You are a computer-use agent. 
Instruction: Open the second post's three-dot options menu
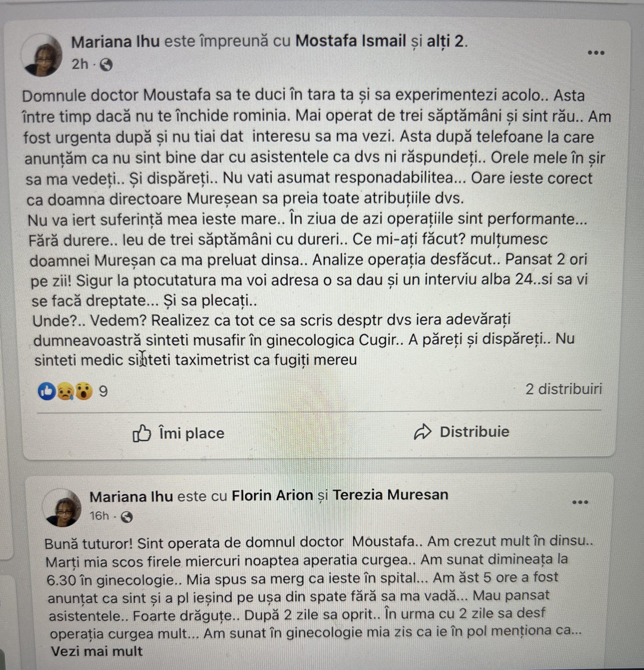tap(580, 502)
